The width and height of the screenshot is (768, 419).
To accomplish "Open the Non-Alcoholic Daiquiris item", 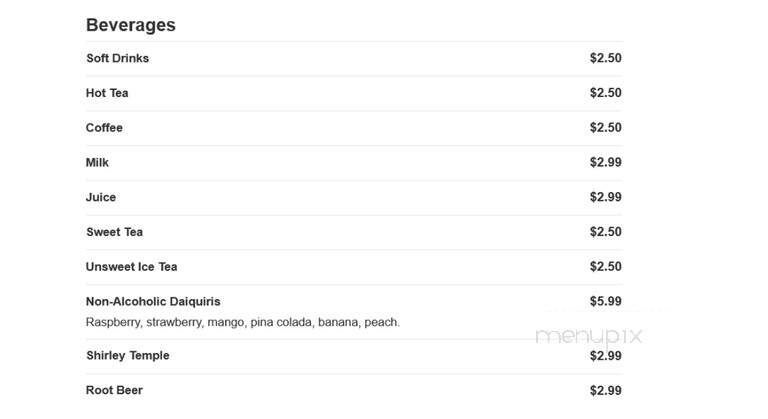I will [153, 302].
